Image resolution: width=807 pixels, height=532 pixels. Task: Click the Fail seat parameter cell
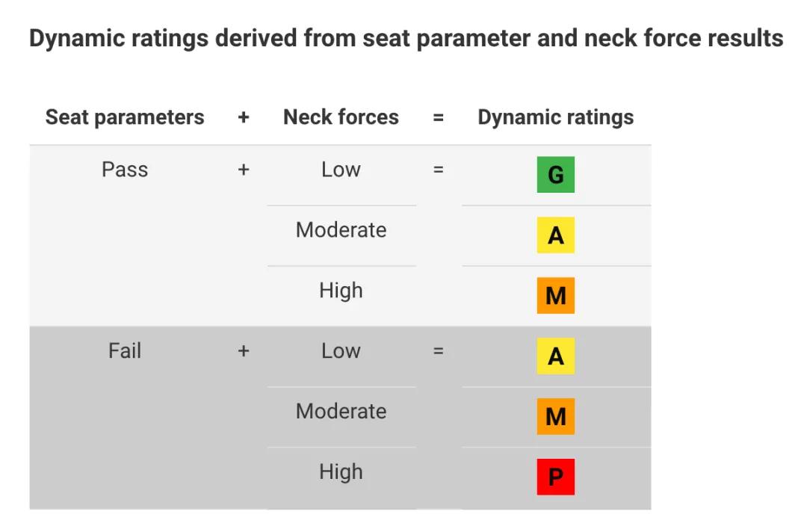tap(125, 351)
